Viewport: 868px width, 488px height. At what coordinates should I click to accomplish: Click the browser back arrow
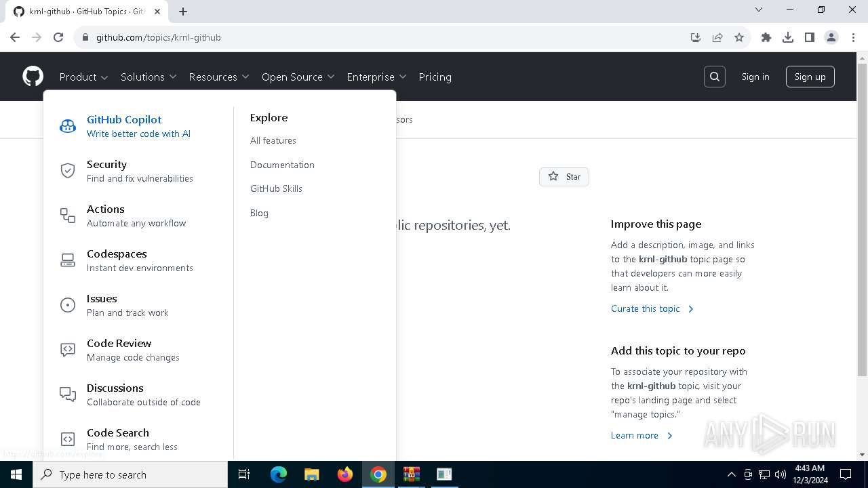click(x=15, y=37)
